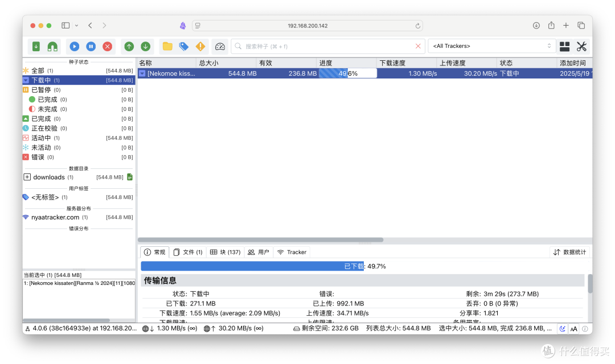Viewport: 615px width, 364px height.
Task: Sort torrents by 状态 column
Action: pyautogui.click(x=527, y=63)
